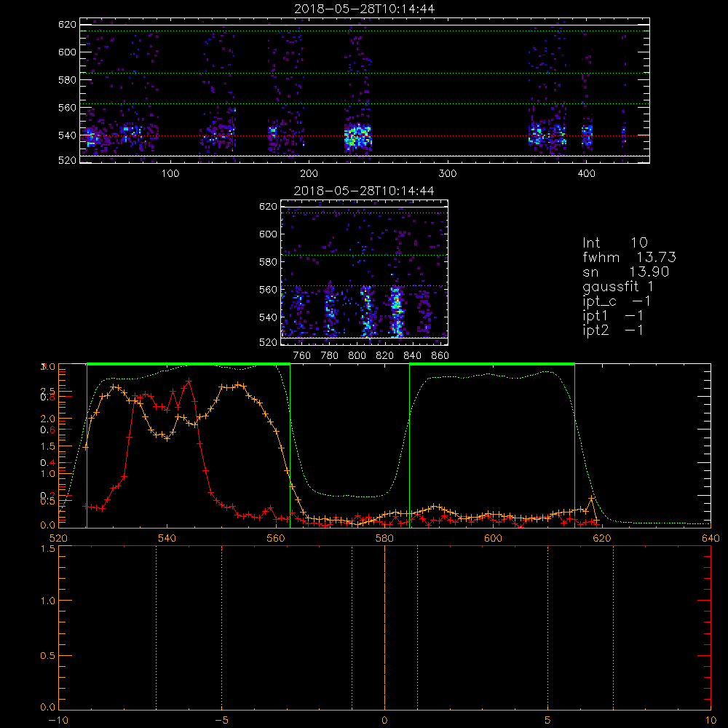Click the 'ipt1 -1' parameter text

pyautogui.click(x=613, y=316)
